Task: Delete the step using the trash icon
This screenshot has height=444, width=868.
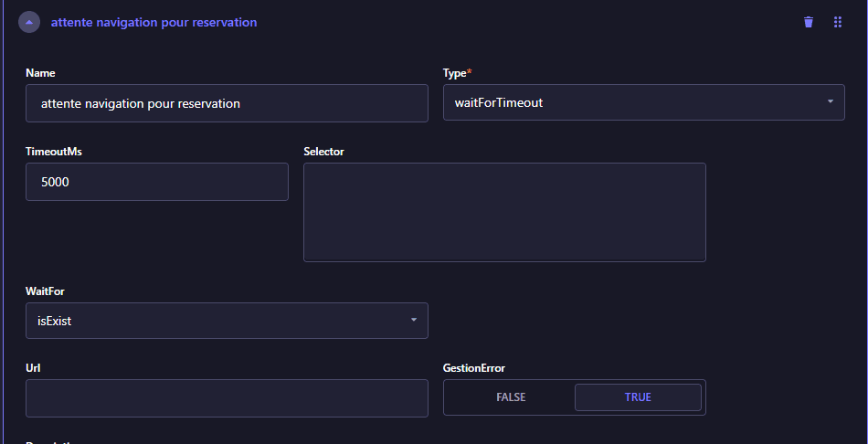Action: [808, 22]
